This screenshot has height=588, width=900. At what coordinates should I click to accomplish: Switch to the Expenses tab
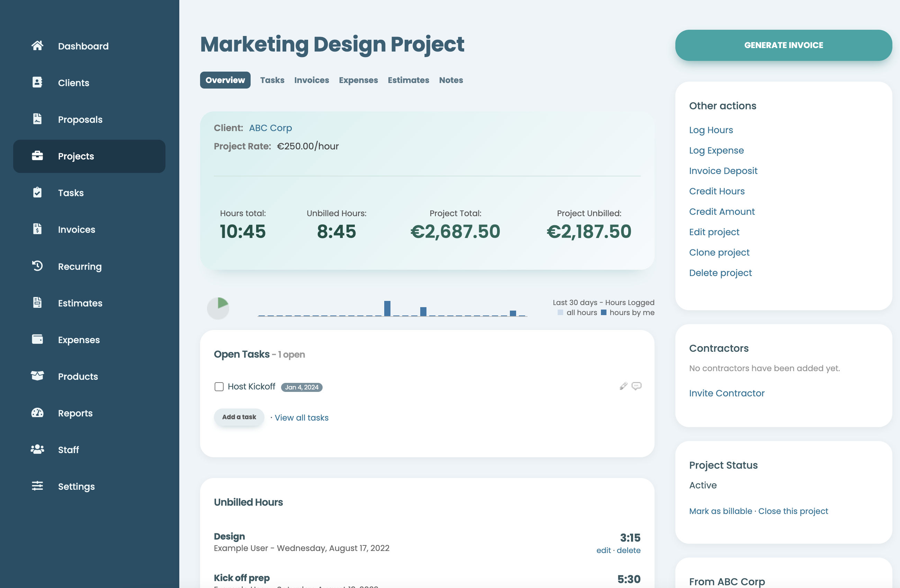click(x=358, y=80)
